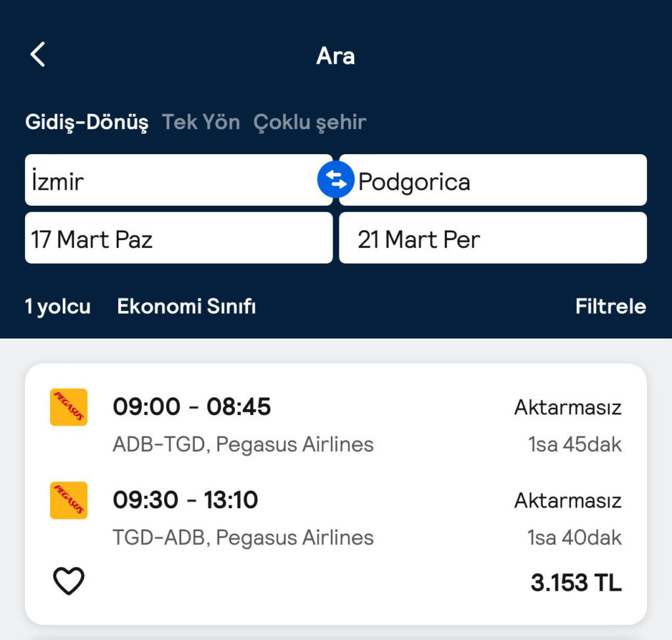Select the 3.153 TL price

tap(576, 582)
